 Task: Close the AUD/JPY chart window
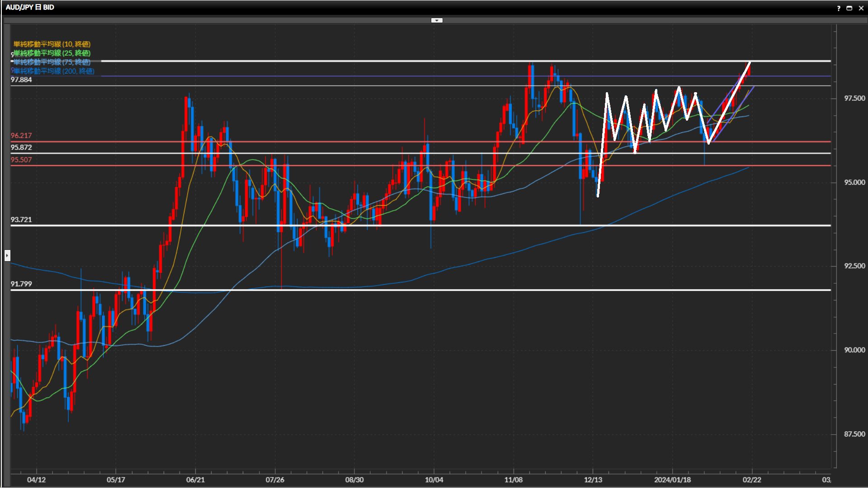coord(861,8)
